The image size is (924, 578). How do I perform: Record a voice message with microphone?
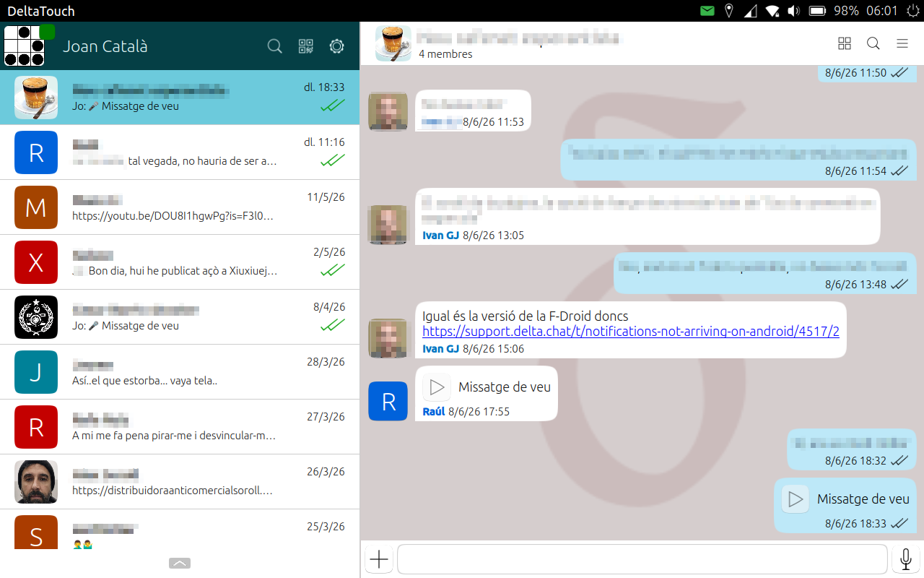pos(906,559)
